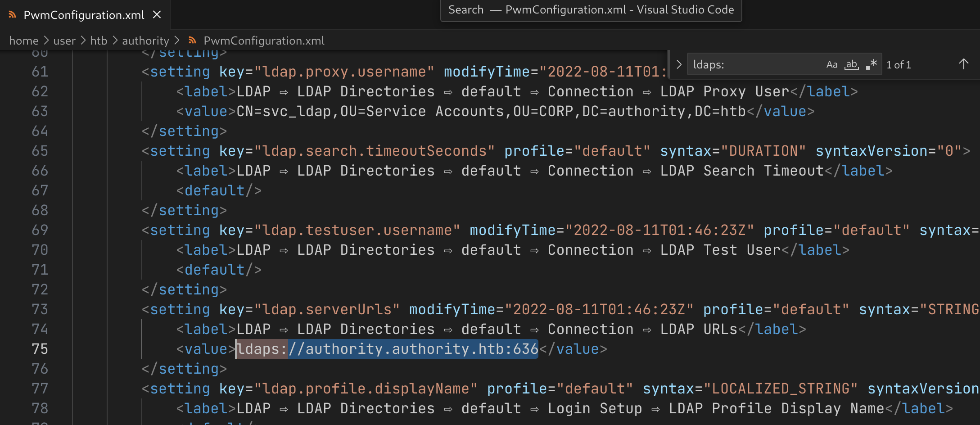Click the 'LDAP URLs' label text
This screenshot has height=425, width=980.
(699, 329)
